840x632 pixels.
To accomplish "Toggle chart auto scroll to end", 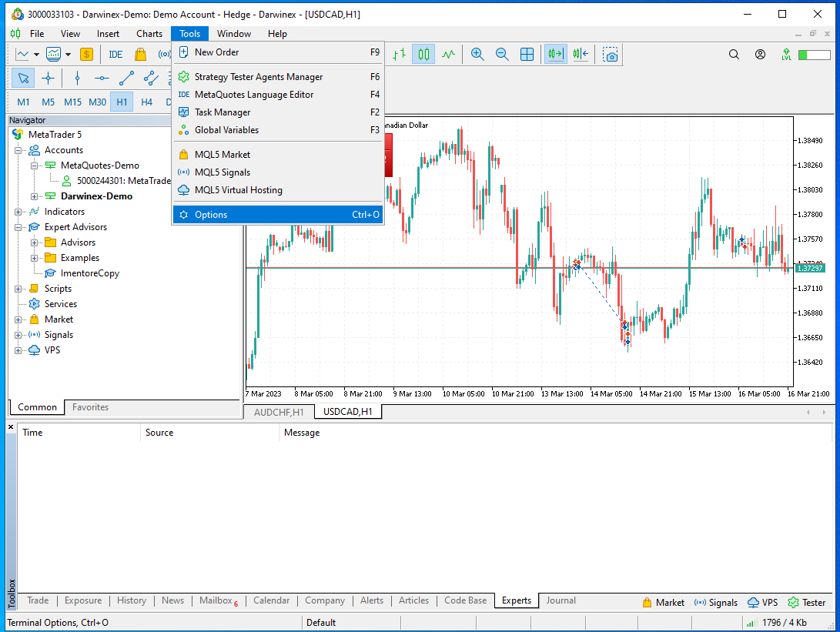I will point(556,54).
